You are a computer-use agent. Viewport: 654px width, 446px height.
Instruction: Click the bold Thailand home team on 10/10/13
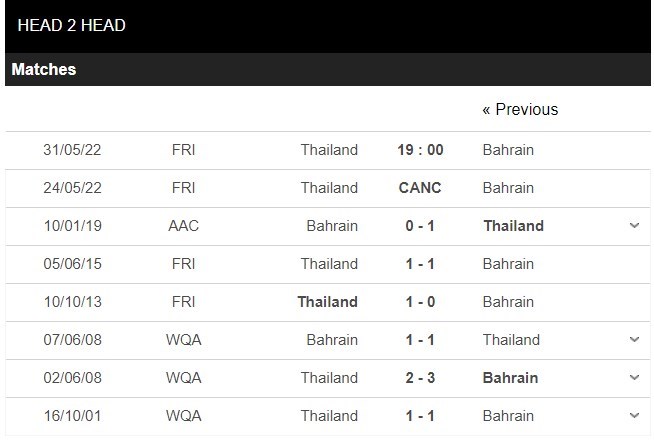coord(327,302)
